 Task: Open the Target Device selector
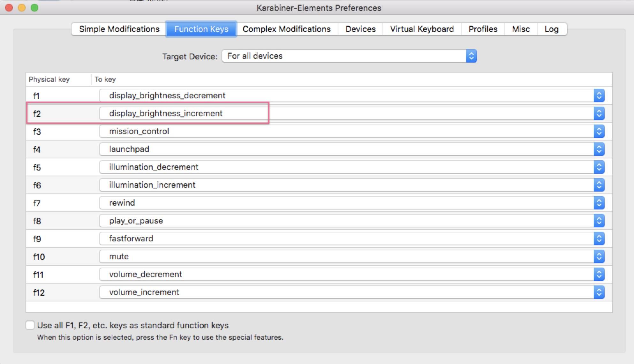[x=349, y=56]
